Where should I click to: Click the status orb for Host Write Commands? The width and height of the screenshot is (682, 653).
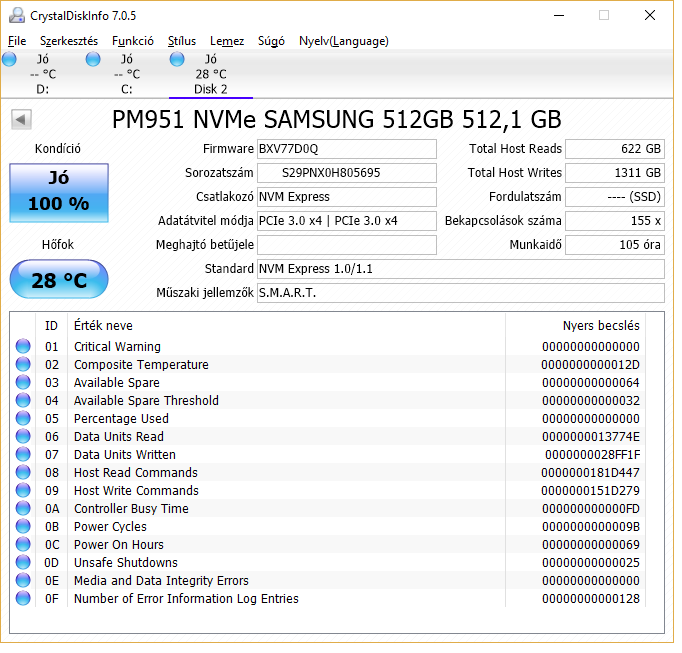(23, 490)
